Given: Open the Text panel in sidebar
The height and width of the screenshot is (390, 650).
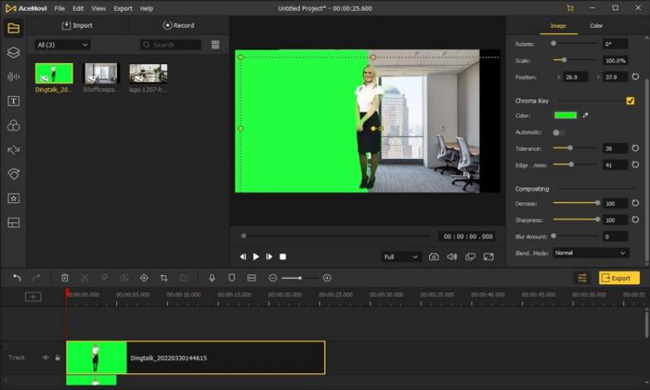Looking at the screenshot, I should point(13,101).
